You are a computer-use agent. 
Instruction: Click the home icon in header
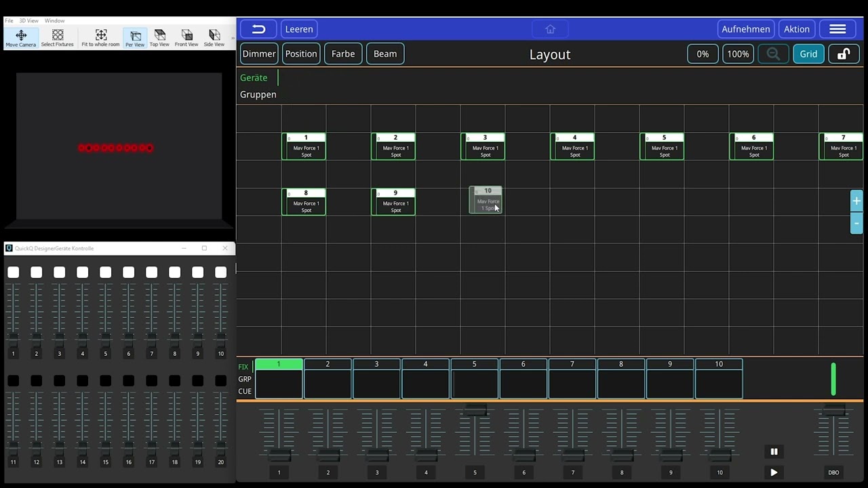tap(550, 29)
